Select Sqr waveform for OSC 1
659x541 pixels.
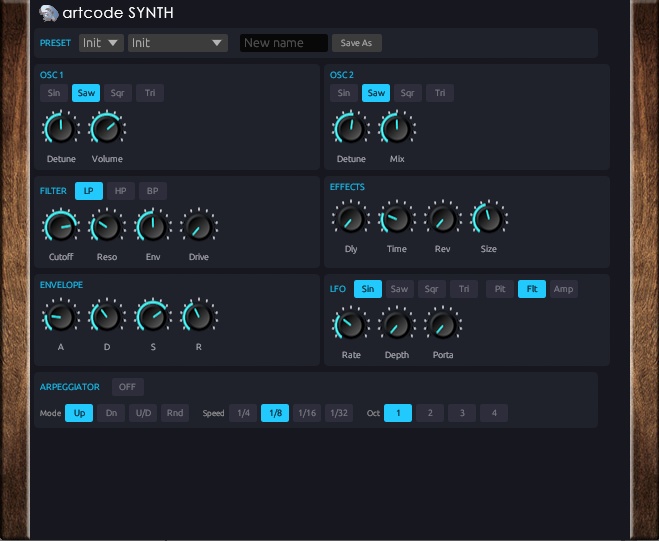tap(118, 93)
